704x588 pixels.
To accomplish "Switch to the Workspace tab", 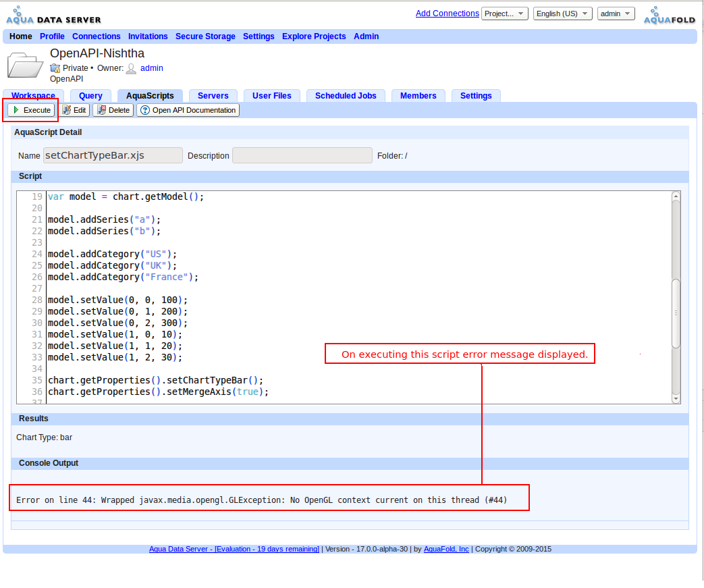I will pyautogui.click(x=33, y=96).
